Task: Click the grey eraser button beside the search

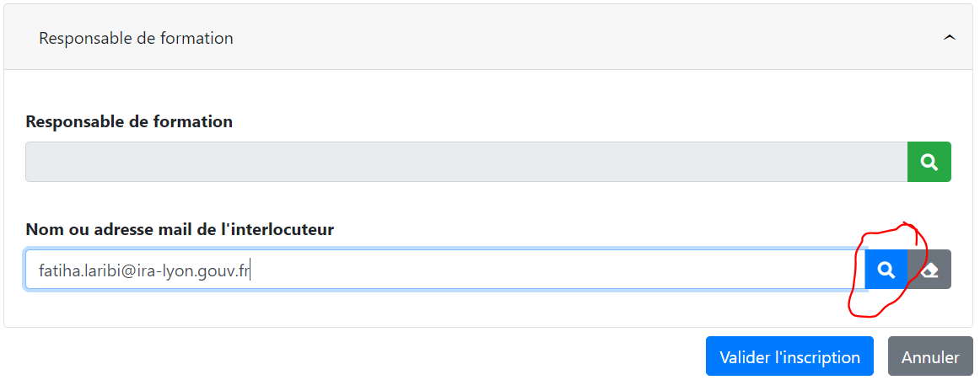Action: click(929, 270)
